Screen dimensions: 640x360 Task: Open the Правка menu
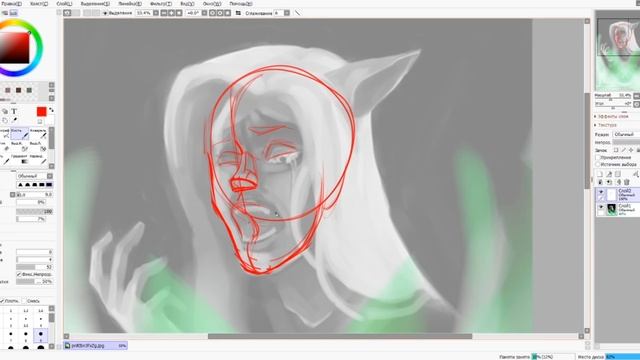click(x=11, y=3)
